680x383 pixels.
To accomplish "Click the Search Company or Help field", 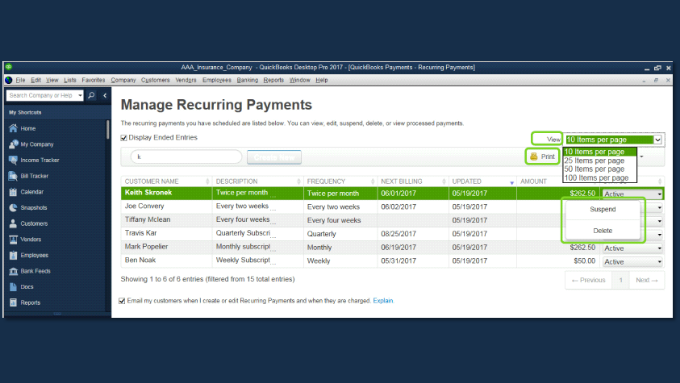I will (42, 95).
